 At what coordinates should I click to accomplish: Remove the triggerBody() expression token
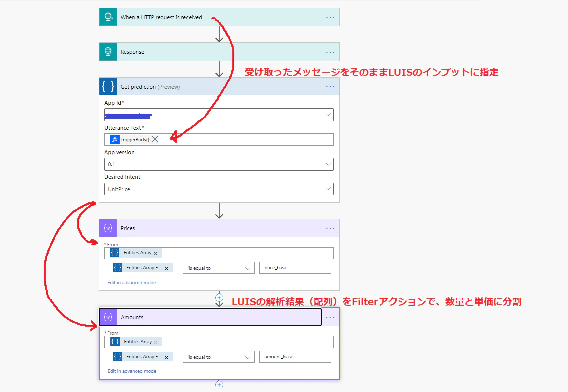point(155,139)
